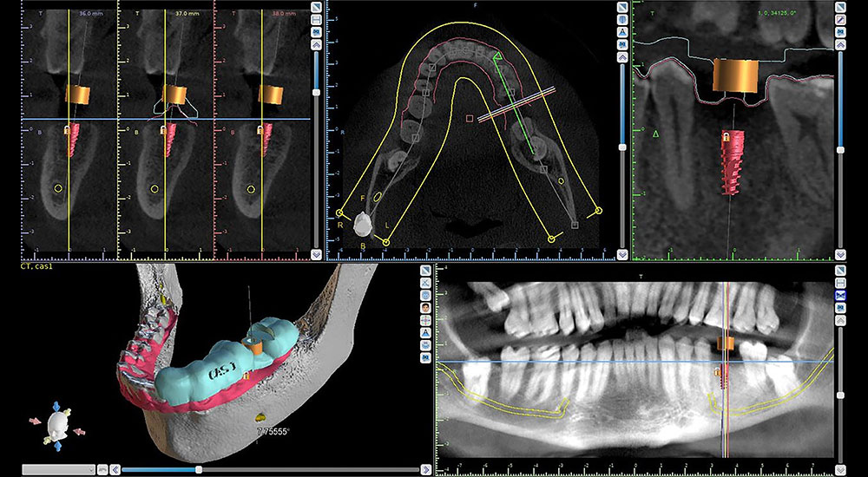Screen dimensions: 868x477
Task: Click the crosshair target icon in 3D view toolbar
Action: [x=425, y=320]
